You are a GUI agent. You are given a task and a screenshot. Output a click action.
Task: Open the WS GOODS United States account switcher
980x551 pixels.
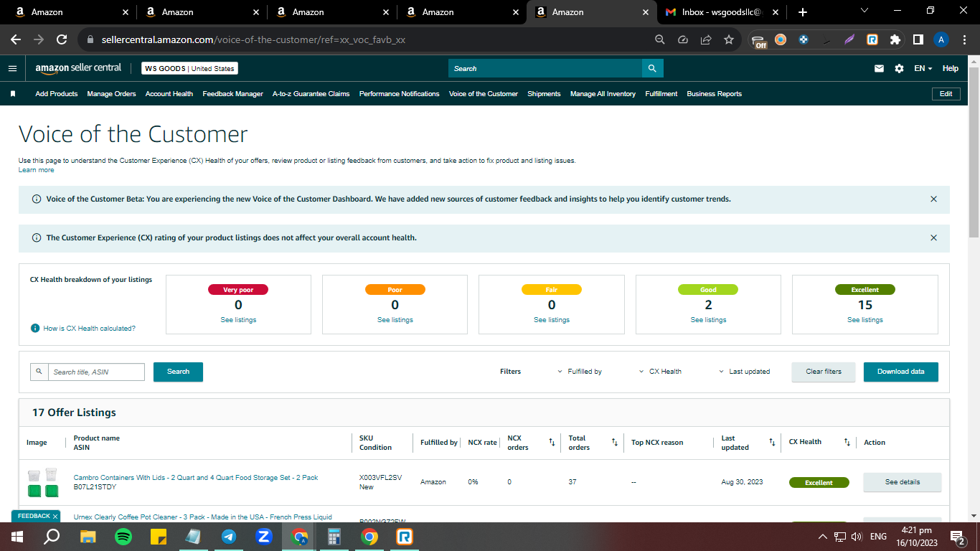click(189, 69)
